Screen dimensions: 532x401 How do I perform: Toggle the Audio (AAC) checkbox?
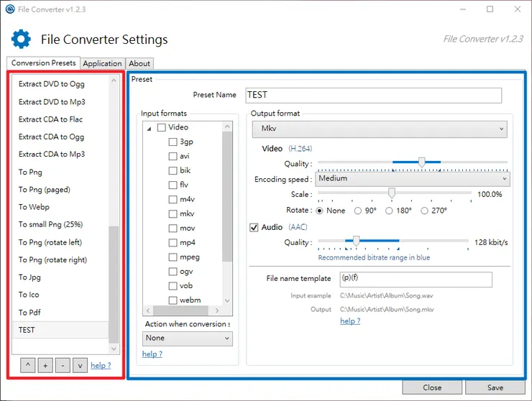(254, 228)
